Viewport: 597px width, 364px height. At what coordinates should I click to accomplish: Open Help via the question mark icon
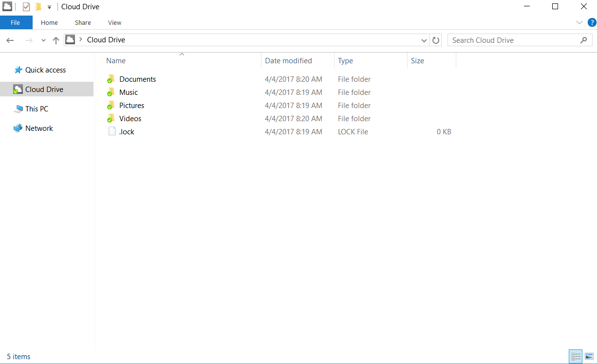592,22
